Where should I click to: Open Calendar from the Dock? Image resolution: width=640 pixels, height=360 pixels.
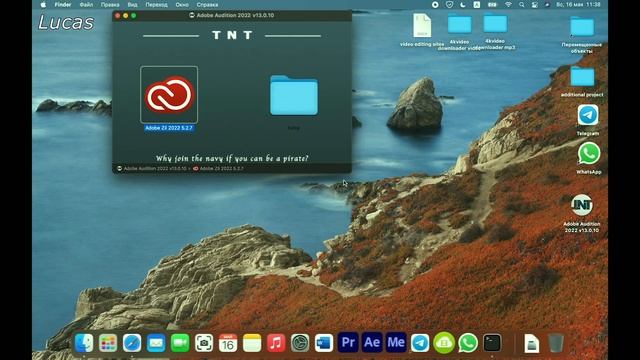228,343
